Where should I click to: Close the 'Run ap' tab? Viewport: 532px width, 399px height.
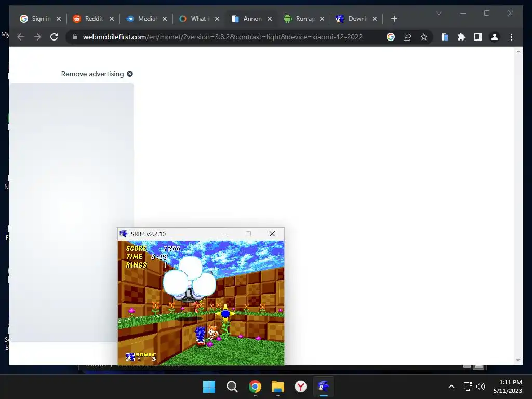pos(322,19)
